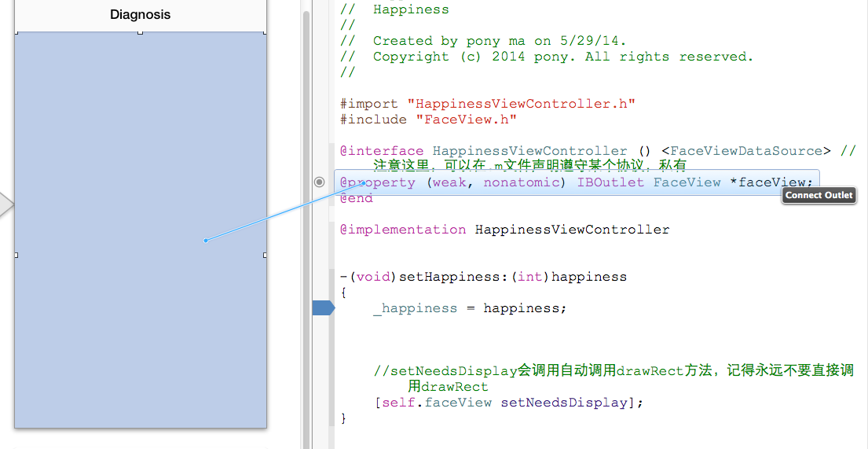Click the setNeedsDisplay comment line
Screen dimensions: 868x449
[614, 378]
